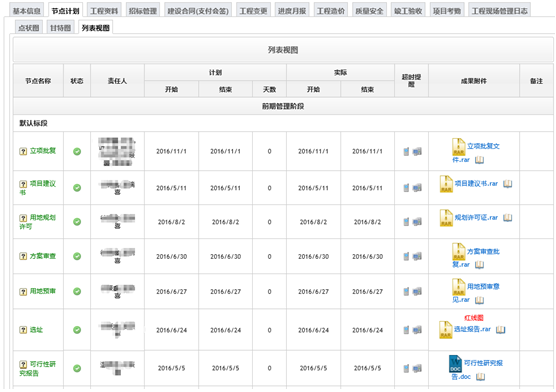
Task: Open the 工程变更 tab
Action: click(x=254, y=11)
